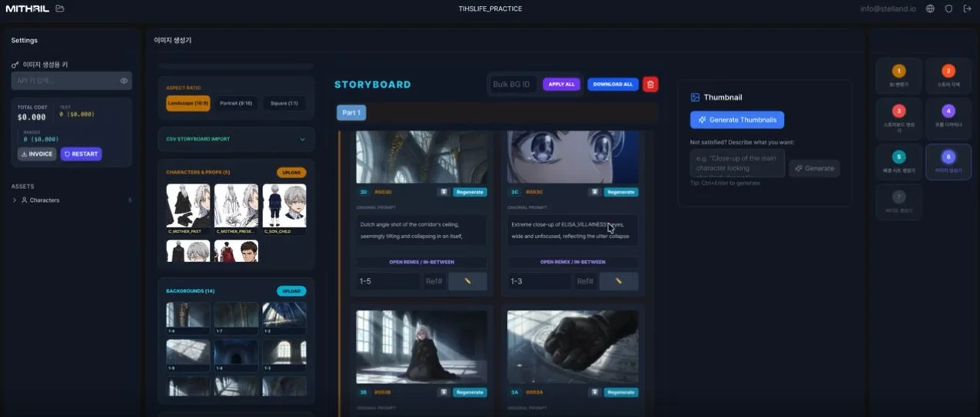Viewport: 980px width, 417px height.
Task: Click the Generate button beside description field
Action: point(814,168)
